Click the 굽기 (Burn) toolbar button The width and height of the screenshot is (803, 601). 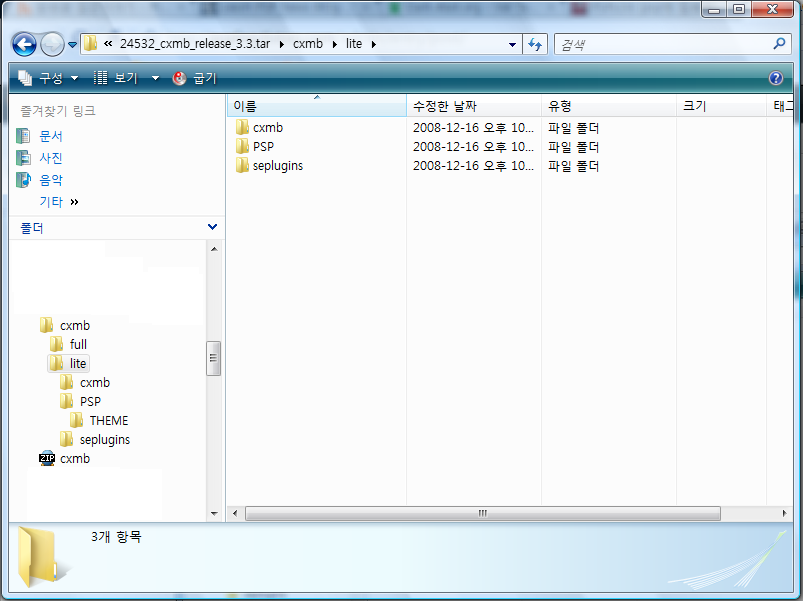(x=195, y=78)
